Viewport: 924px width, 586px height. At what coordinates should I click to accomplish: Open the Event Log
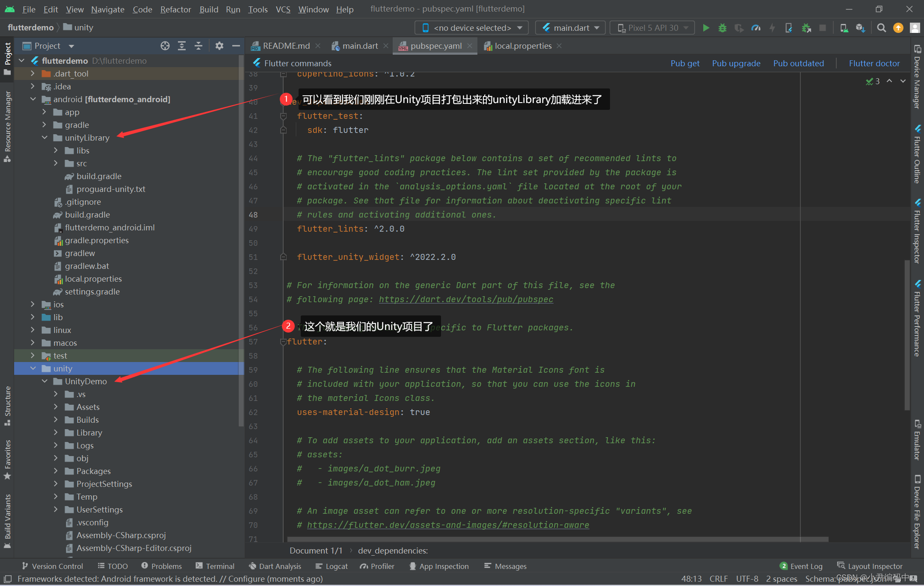pos(801,566)
